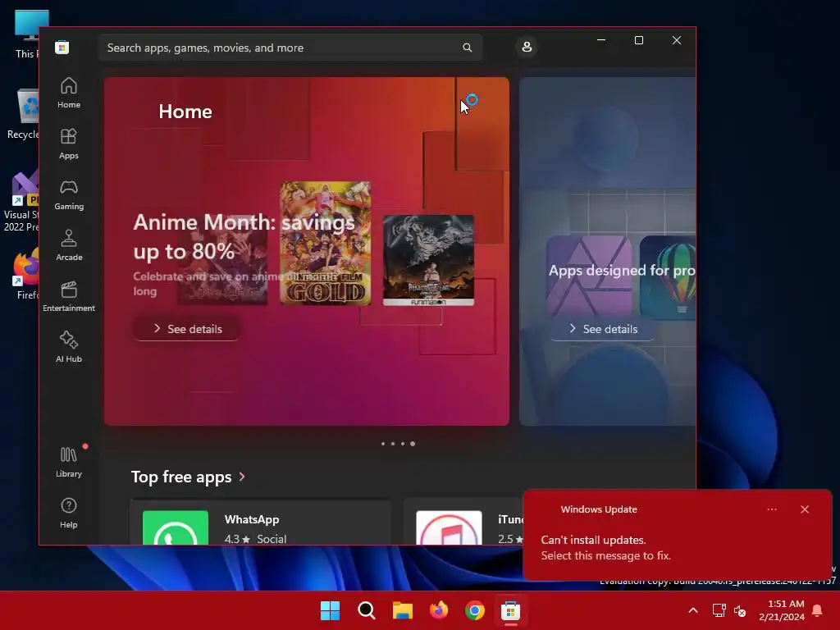The image size is (840, 630).
Task: Open the notification bell in the taskbar
Action: (818, 610)
